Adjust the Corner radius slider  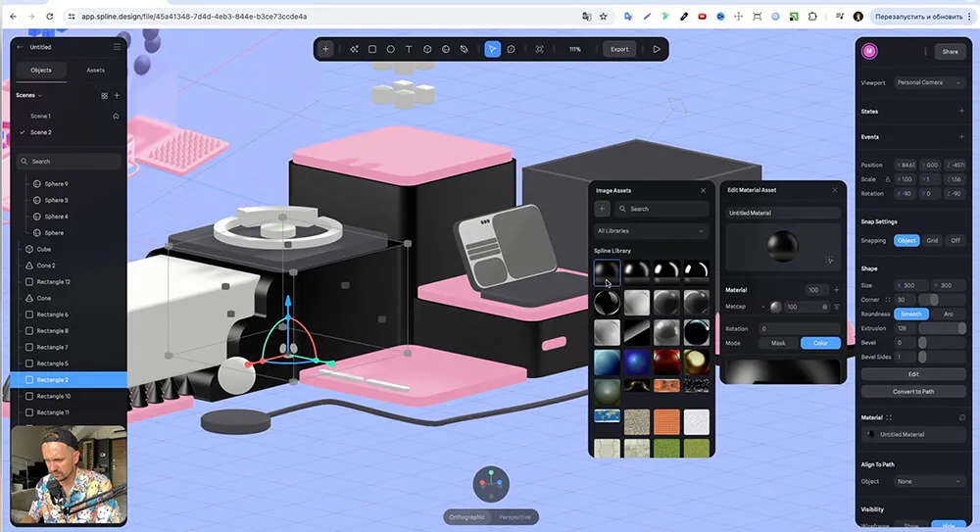[x=941, y=300]
